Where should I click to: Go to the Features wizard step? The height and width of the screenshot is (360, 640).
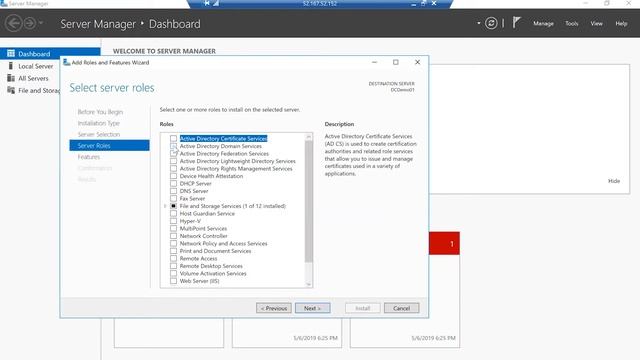[89, 157]
